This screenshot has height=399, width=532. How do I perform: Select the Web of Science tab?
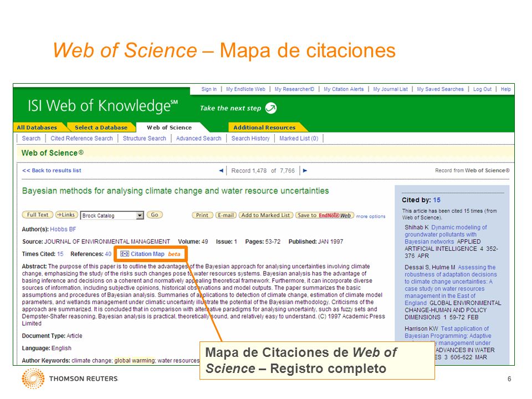point(170,127)
